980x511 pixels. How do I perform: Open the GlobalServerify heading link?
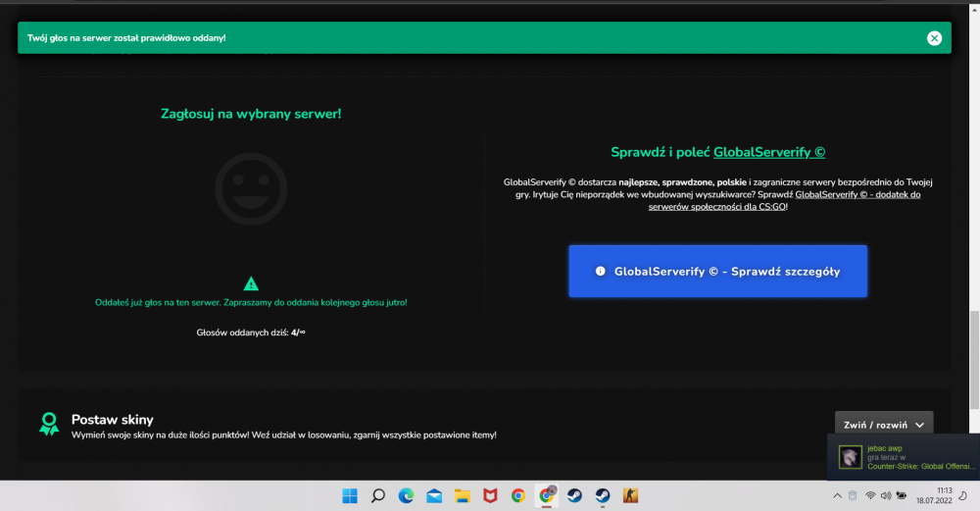click(768, 152)
